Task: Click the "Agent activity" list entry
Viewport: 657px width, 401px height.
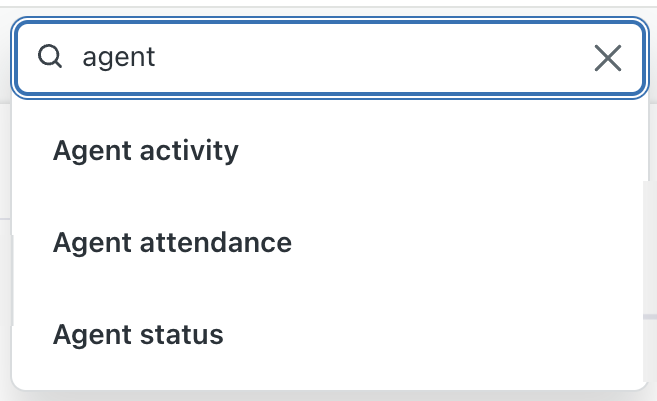Action: [146, 151]
